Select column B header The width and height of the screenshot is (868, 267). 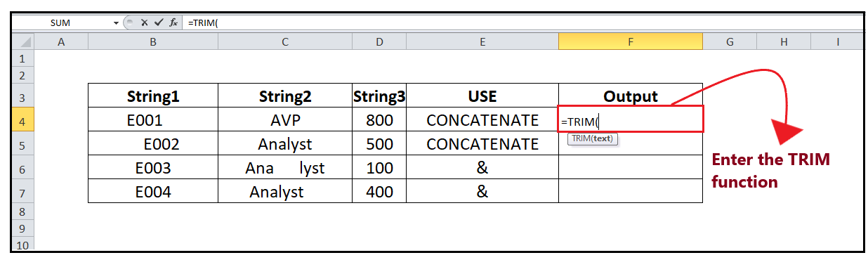(153, 42)
